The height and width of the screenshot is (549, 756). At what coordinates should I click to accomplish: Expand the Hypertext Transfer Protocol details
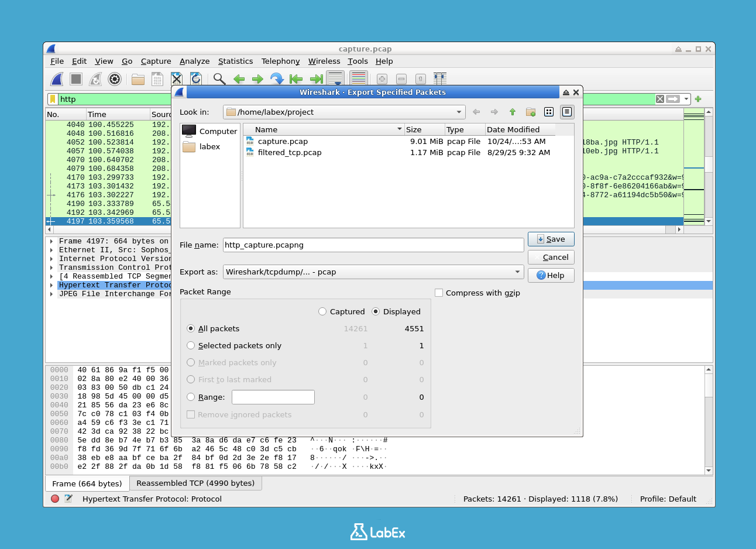tap(51, 285)
